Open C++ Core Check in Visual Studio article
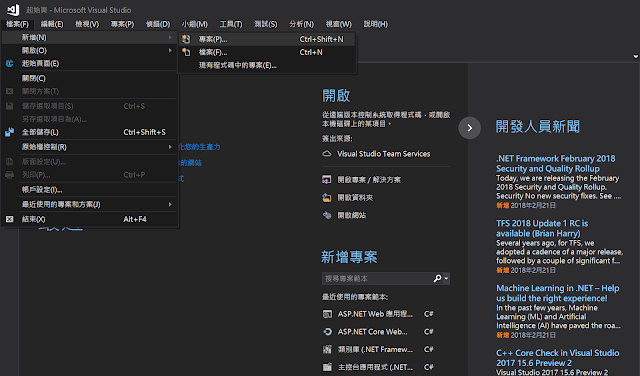 (x=558, y=358)
